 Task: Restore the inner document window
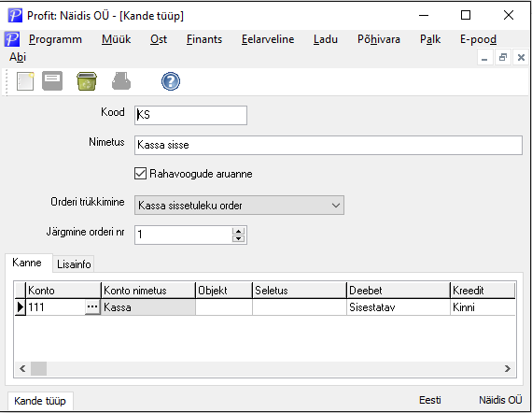point(503,58)
